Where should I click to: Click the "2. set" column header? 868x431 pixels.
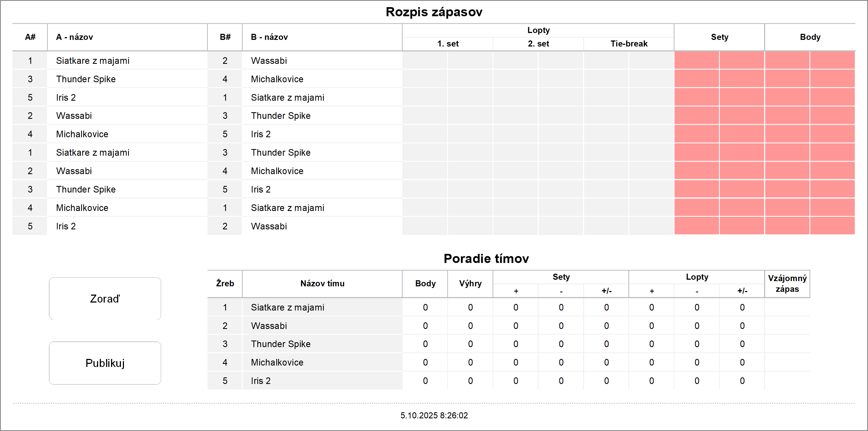click(x=538, y=44)
